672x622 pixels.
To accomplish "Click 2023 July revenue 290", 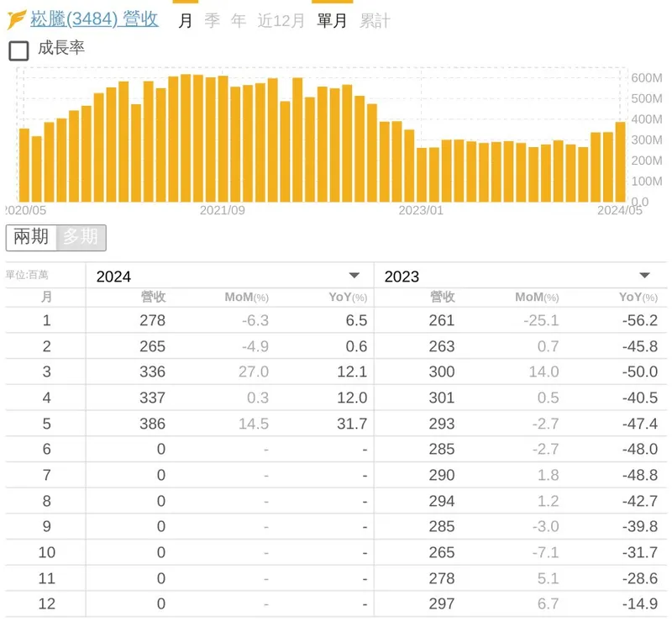I will click(442, 475).
